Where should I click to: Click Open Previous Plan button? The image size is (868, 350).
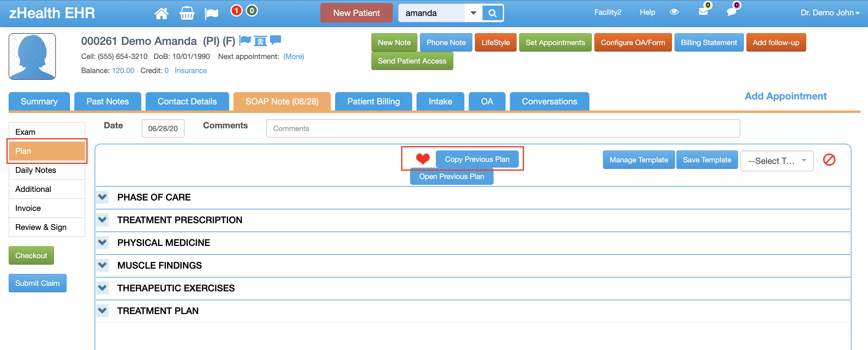(x=451, y=176)
